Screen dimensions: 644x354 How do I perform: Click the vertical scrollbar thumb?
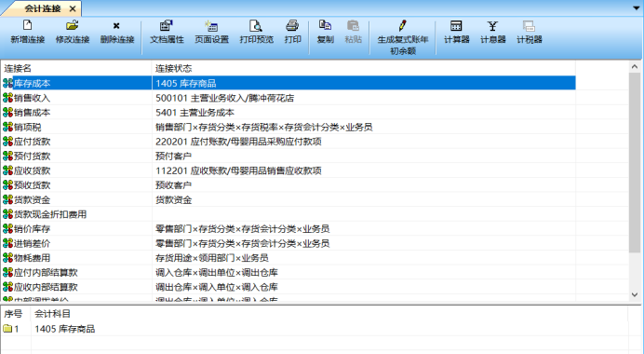[x=635, y=162]
